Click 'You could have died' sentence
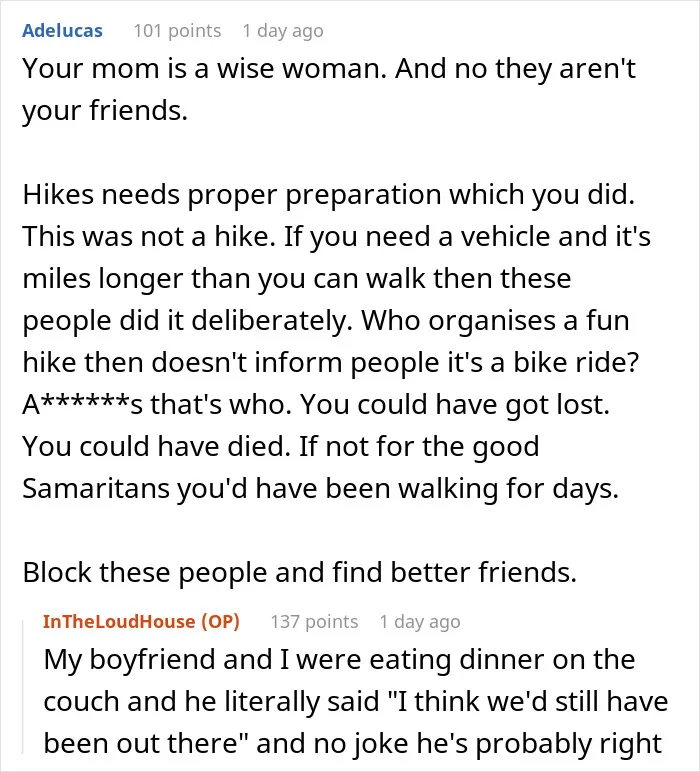The width and height of the screenshot is (700, 772). 157,447
